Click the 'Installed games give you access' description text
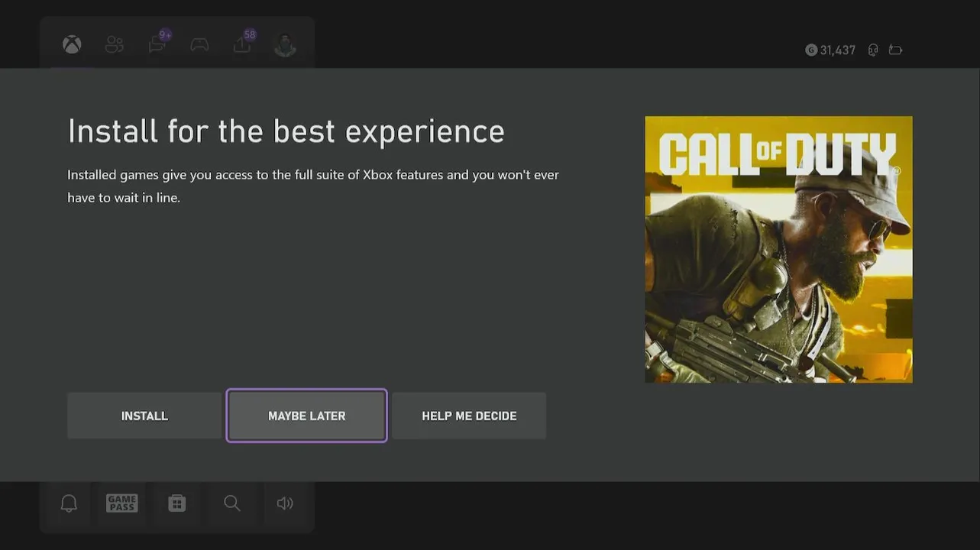This screenshot has height=550, width=980. (x=313, y=186)
